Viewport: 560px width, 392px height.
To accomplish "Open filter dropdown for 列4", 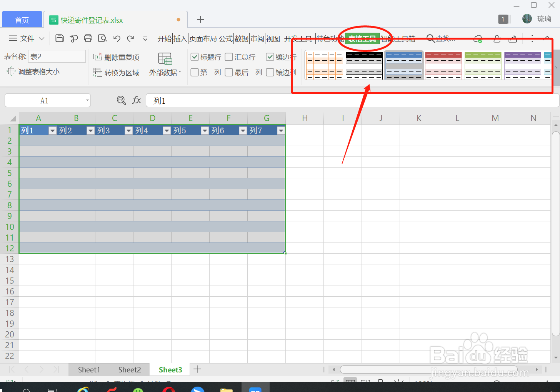I will (167, 131).
